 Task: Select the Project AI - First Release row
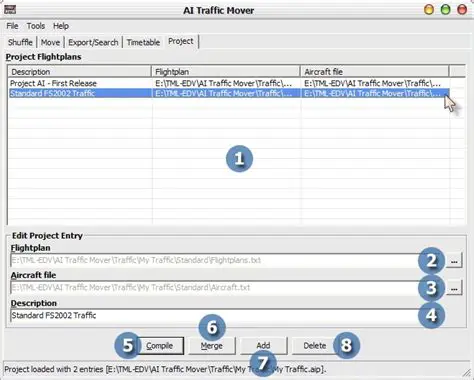229,83
